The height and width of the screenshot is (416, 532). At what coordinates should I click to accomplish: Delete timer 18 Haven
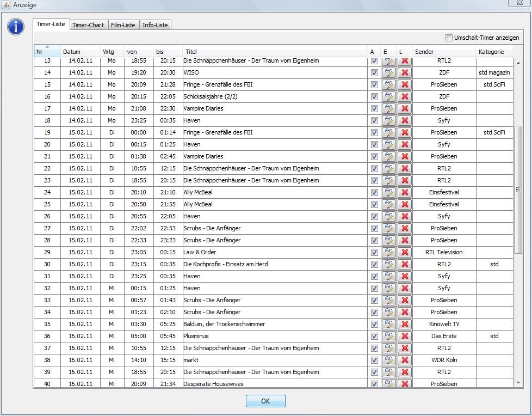pyautogui.click(x=404, y=120)
